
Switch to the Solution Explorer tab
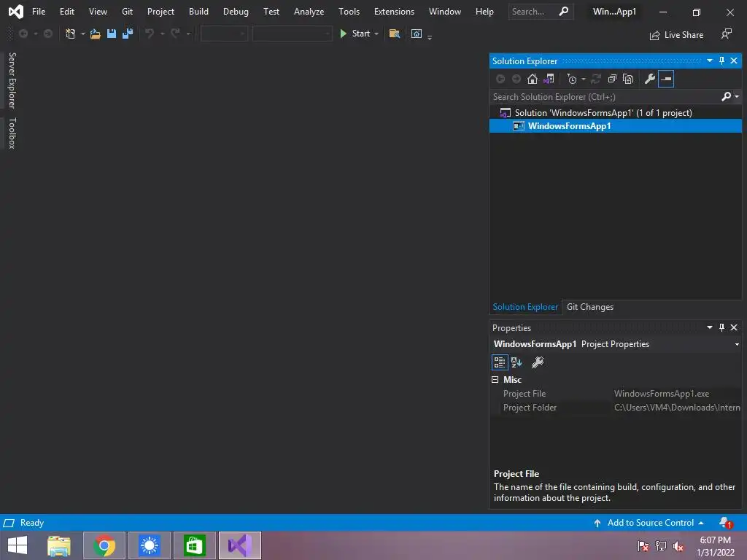point(525,307)
